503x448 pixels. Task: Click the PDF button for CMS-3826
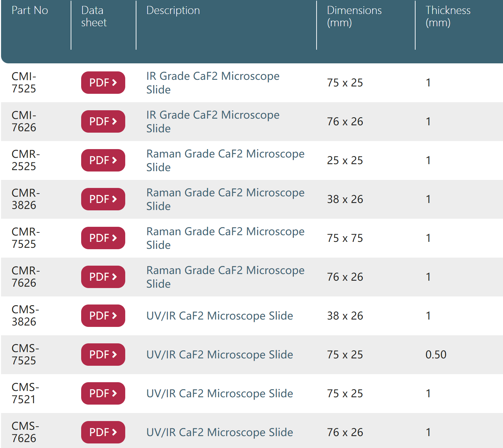[x=103, y=316]
